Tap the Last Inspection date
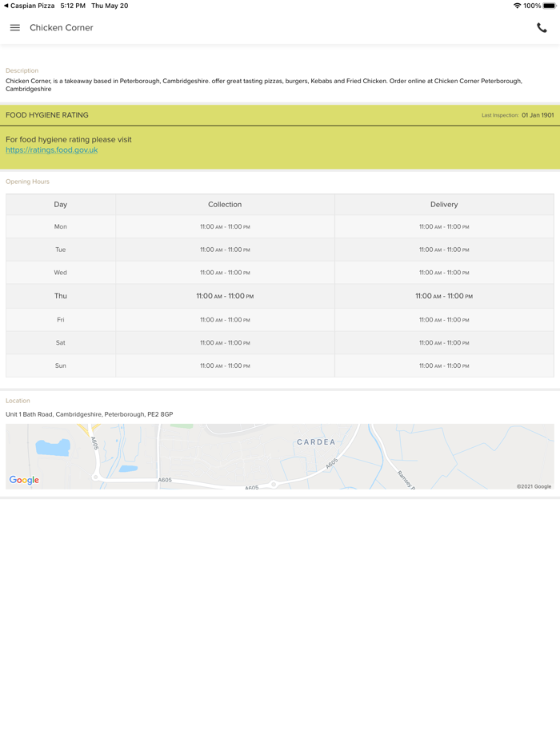The image size is (560, 747). pos(538,115)
